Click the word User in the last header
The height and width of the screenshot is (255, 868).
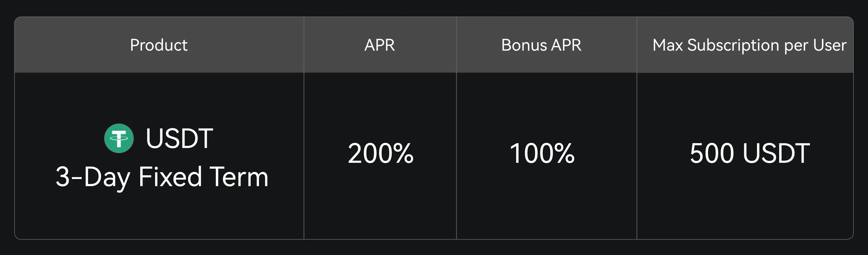coord(830,45)
